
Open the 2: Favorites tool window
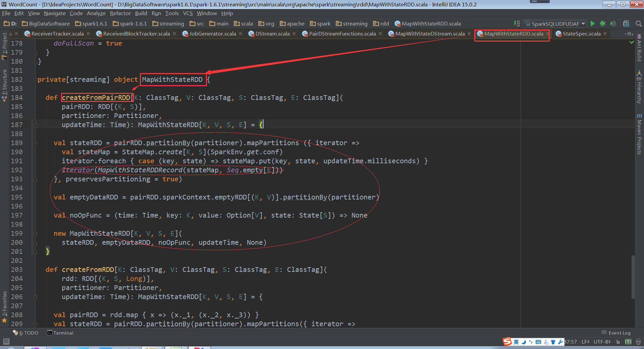point(4,307)
